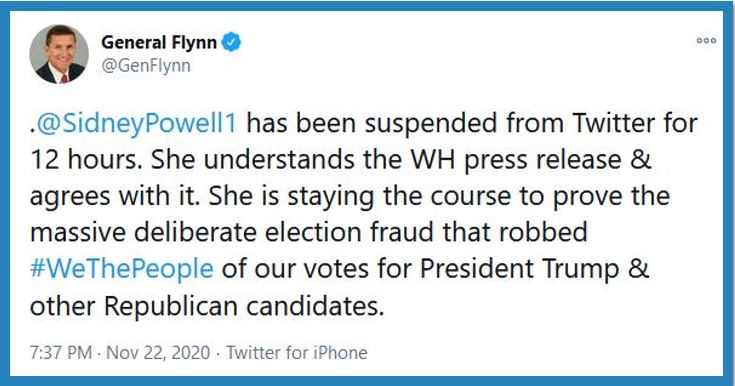Click the blue verified checkmark badge
This screenshot has width=735, height=386.
pos(231,42)
